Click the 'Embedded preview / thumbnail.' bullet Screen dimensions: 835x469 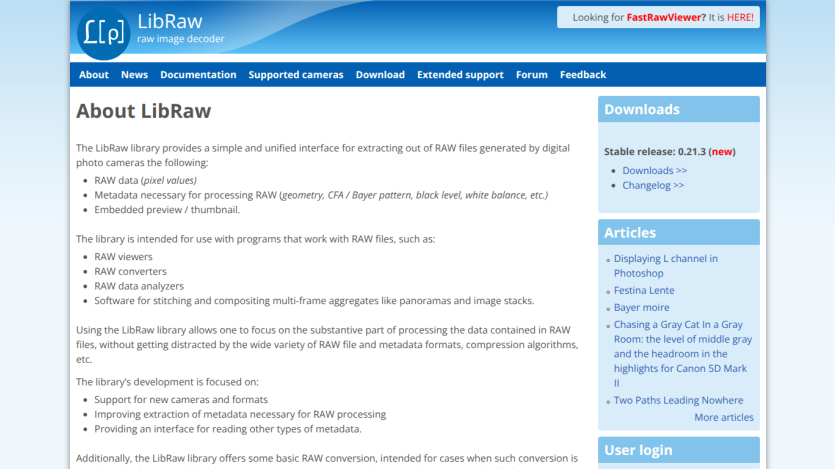[167, 210]
